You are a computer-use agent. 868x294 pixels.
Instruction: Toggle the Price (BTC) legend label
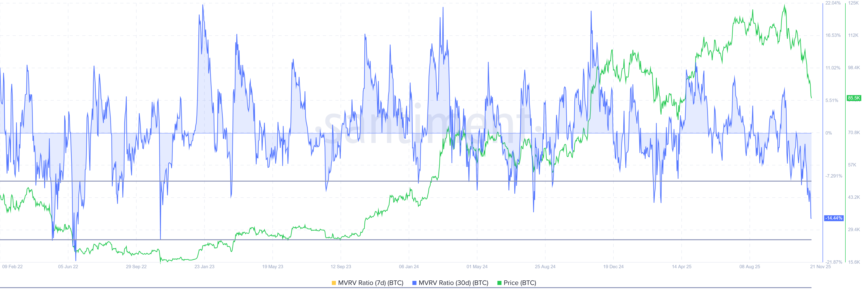[x=520, y=283]
